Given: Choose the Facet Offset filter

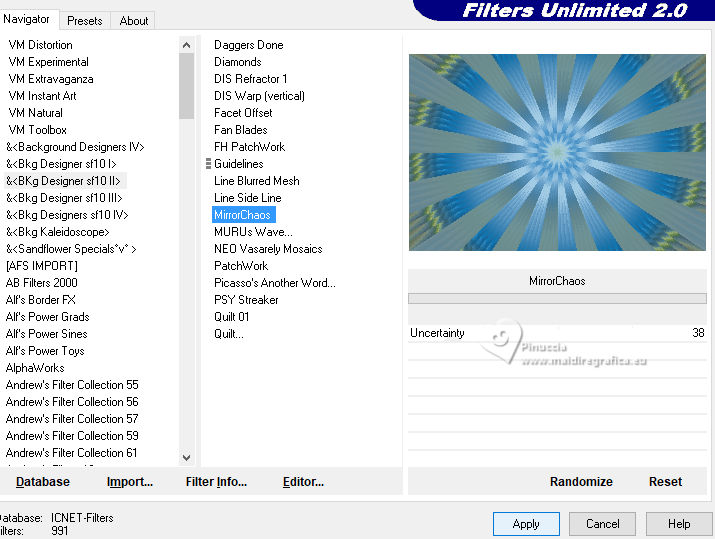Looking at the screenshot, I should tap(243, 113).
